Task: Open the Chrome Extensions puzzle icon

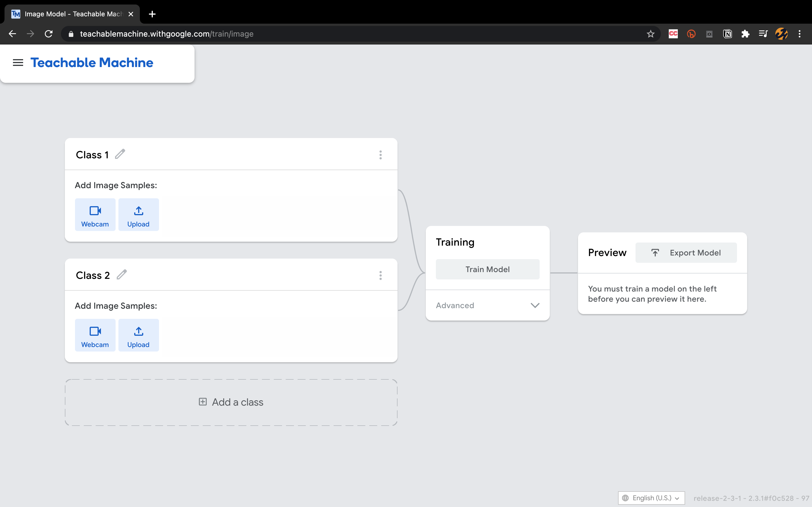Action: [745, 34]
